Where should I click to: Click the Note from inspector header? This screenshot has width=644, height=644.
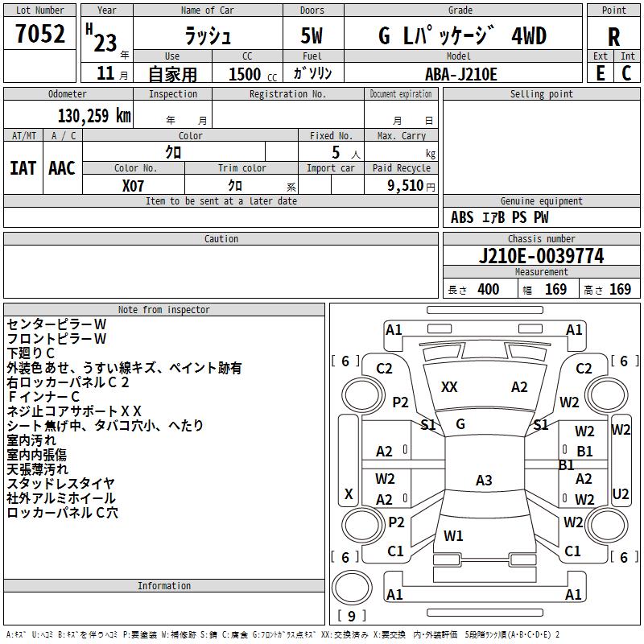pyautogui.click(x=164, y=310)
